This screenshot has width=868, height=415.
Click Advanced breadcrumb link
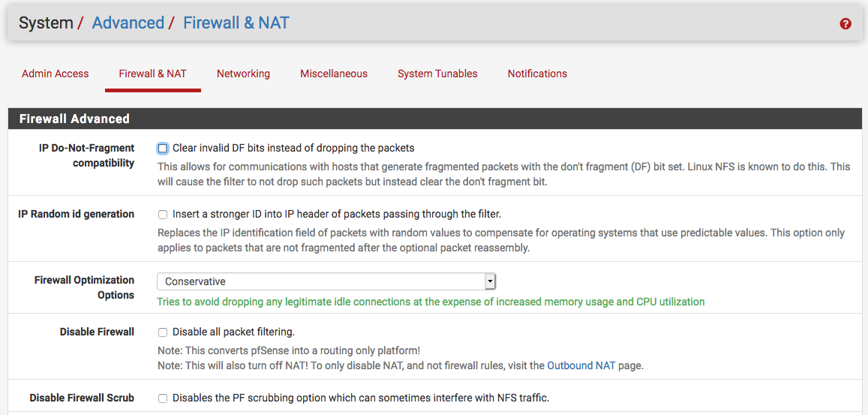coord(128,23)
